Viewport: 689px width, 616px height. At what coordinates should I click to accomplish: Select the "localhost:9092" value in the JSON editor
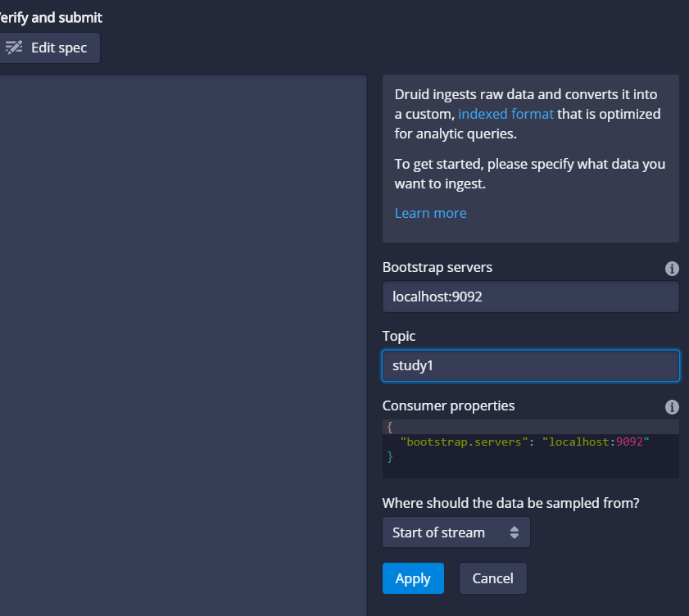(x=596, y=441)
